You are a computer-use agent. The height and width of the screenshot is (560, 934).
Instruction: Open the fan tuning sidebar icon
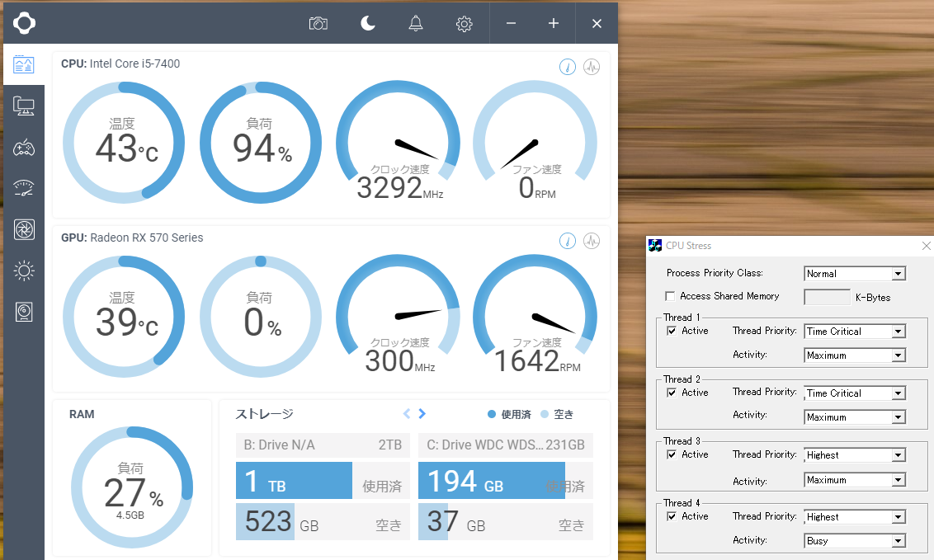tap(24, 230)
